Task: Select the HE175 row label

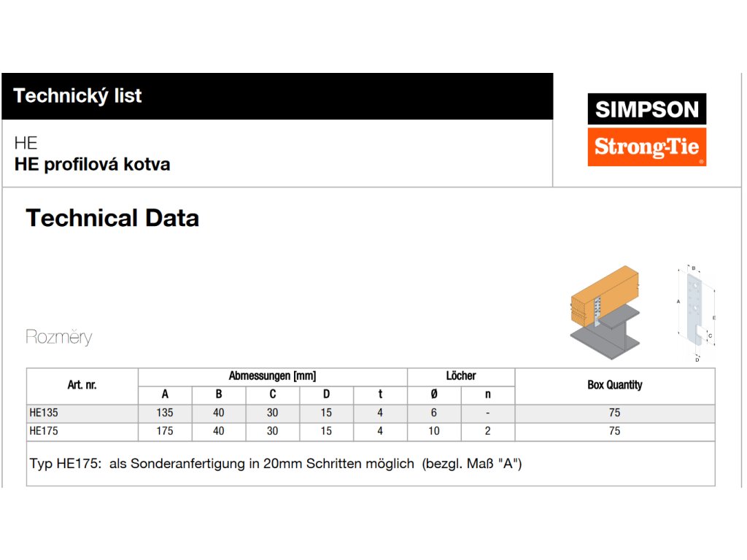Action: (44, 431)
